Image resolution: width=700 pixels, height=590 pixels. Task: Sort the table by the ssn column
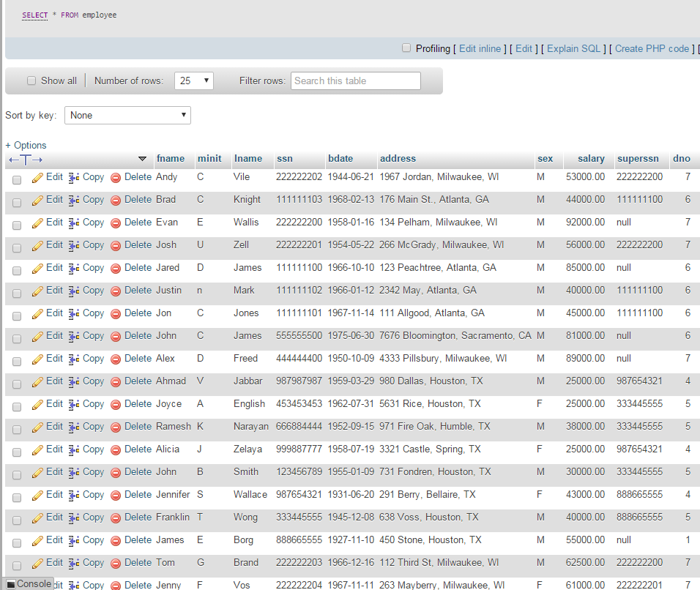(285, 158)
